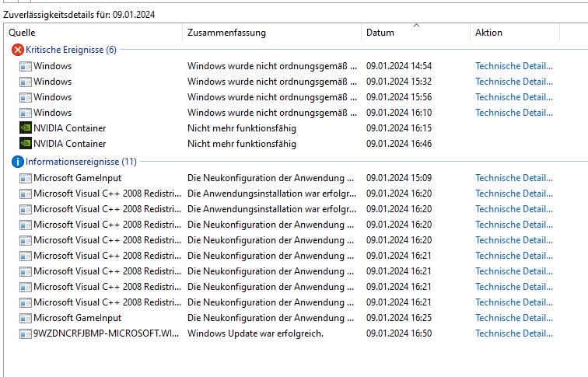Open Technische Details for the Windows 15:32 event
The height and width of the screenshot is (377, 588).
tap(514, 82)
